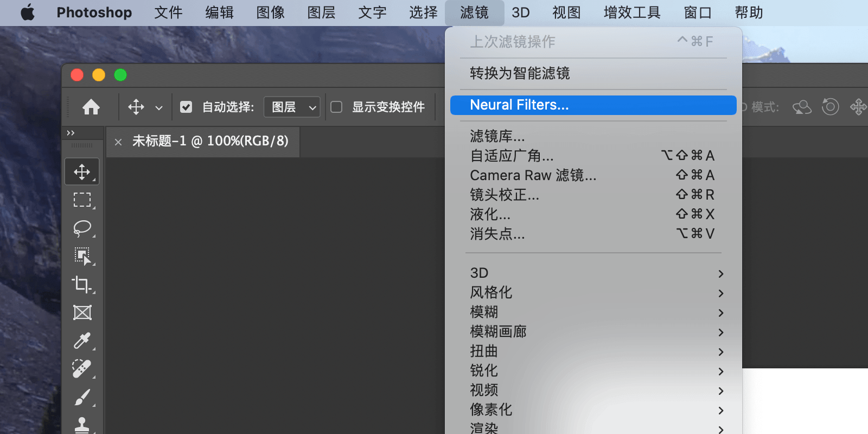The image size is (868, 434).
Task: Close the open 滤镜 menu
Action: click(474, 12)
